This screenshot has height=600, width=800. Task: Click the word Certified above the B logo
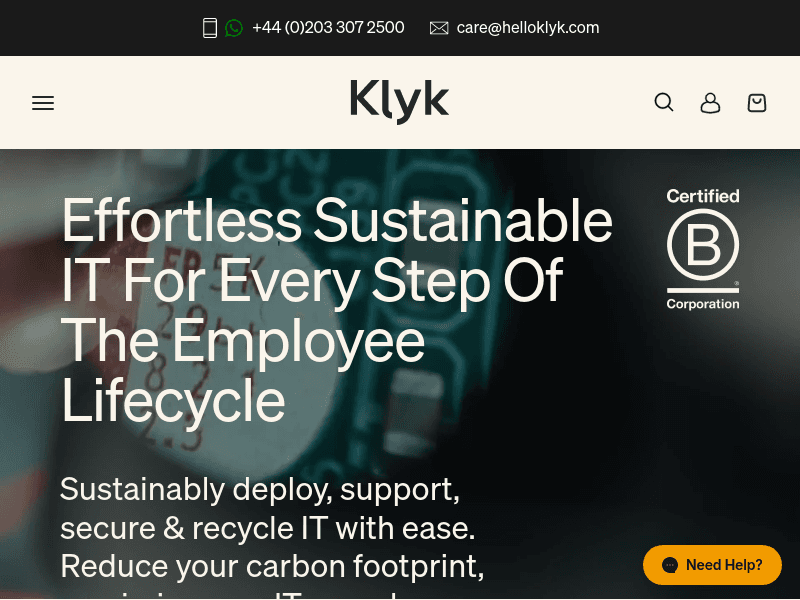pos(703,196)
